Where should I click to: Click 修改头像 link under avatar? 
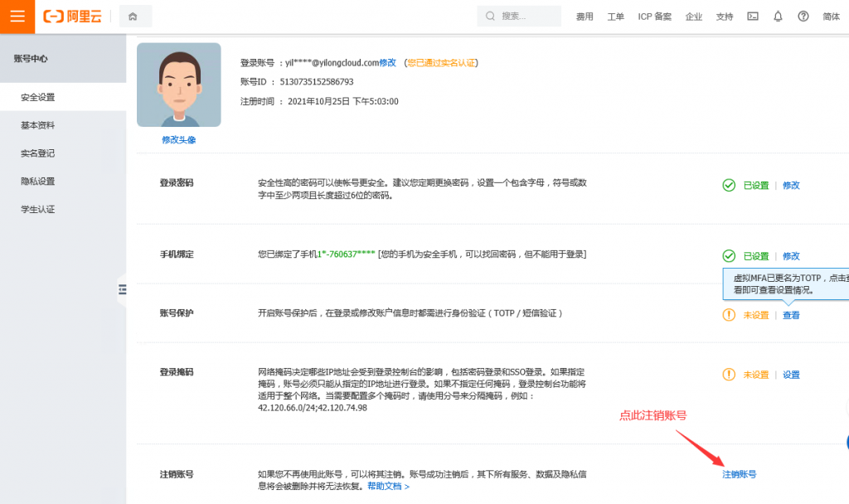pyautogui.click(x=178, y=140)
